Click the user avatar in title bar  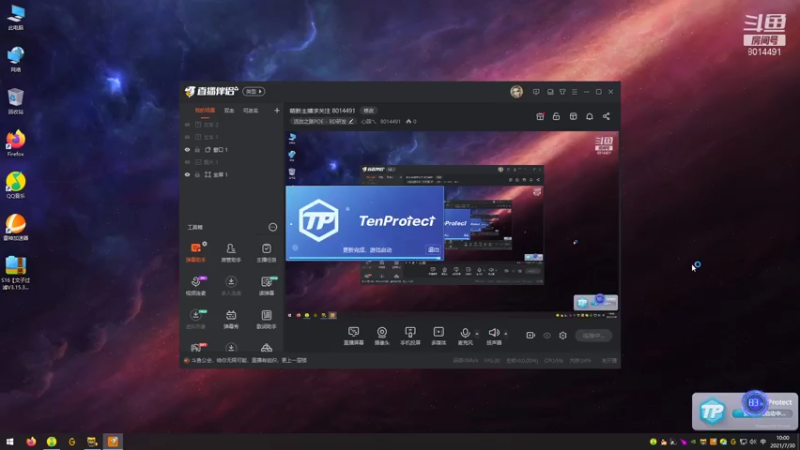coord(516,92)
